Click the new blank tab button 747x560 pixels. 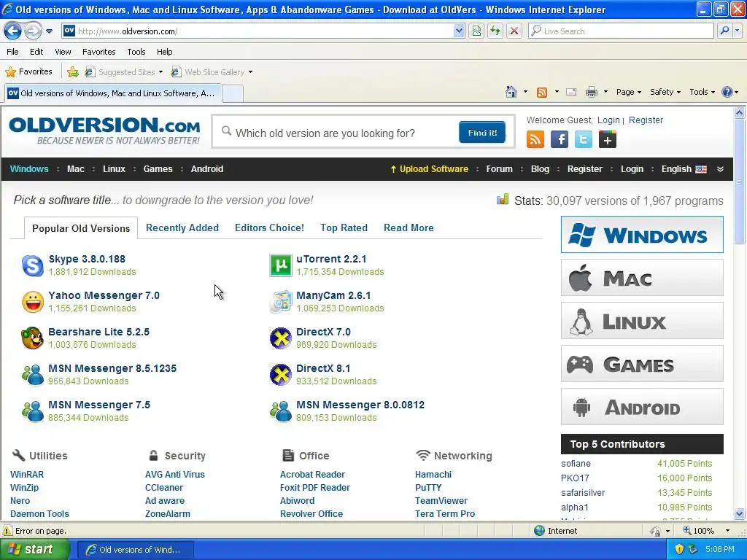[233, 93]
